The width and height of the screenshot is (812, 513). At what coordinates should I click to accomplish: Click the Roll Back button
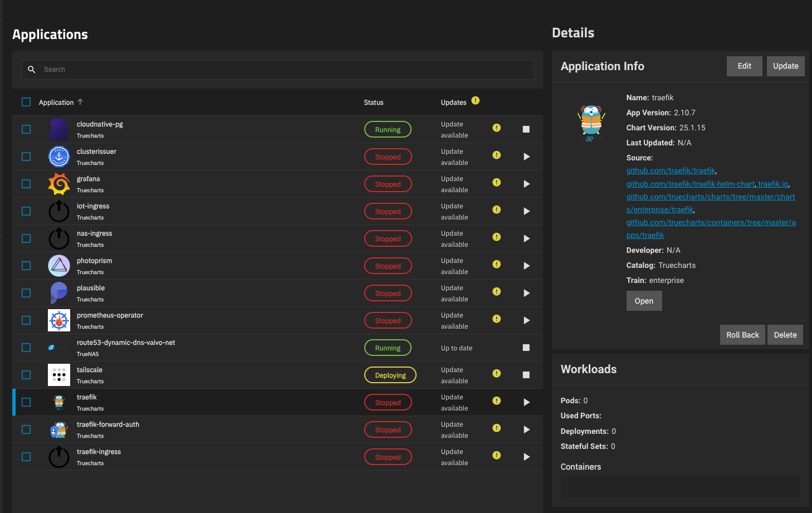[x=743, y=335]
